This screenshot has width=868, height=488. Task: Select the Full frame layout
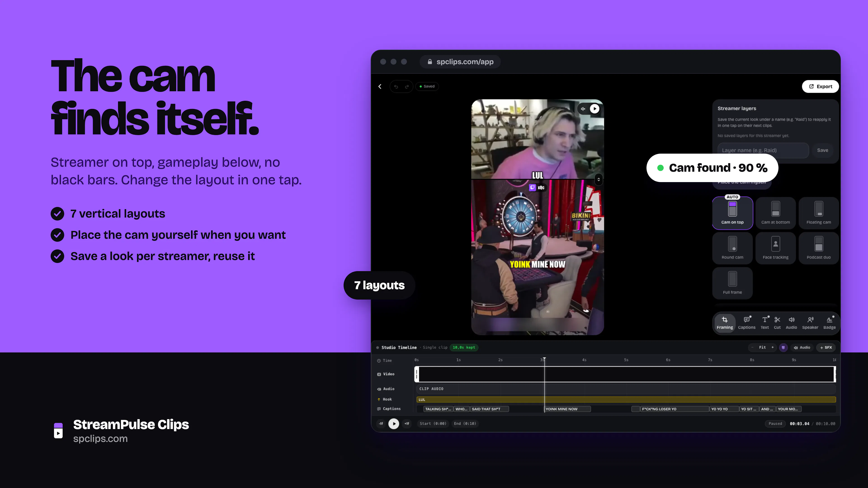733,283
